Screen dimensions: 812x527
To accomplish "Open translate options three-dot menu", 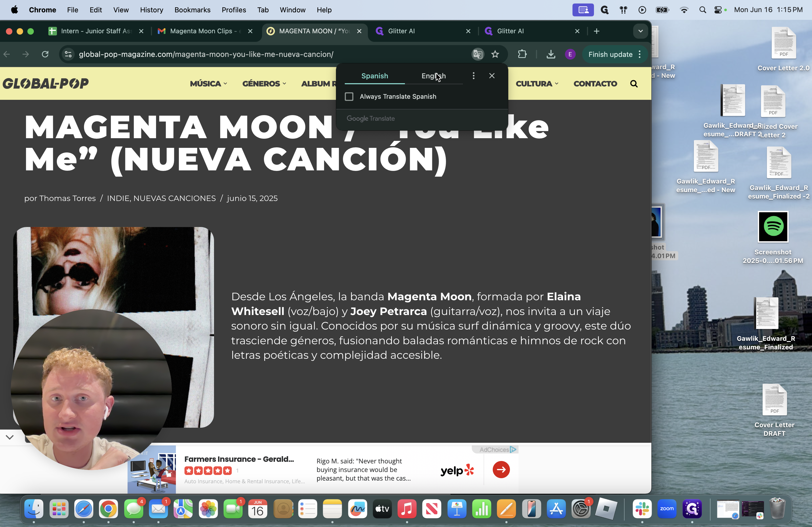I will [473, 76].
